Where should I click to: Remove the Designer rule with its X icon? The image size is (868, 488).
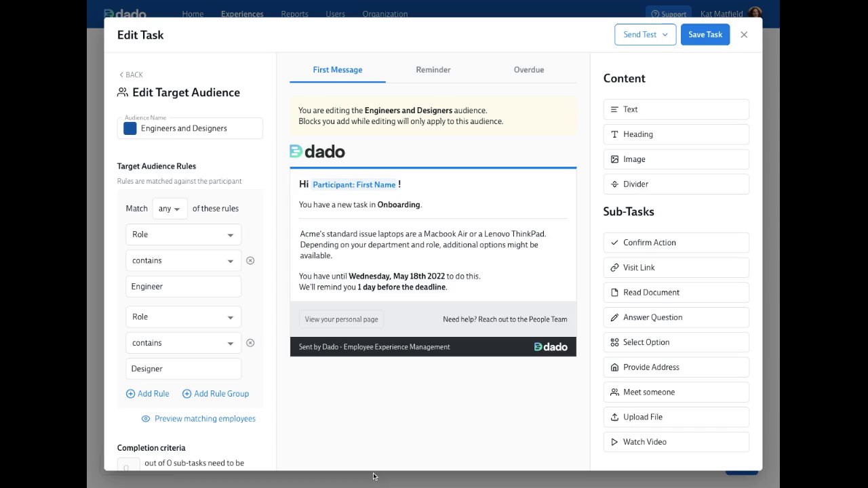coord(250,343)
